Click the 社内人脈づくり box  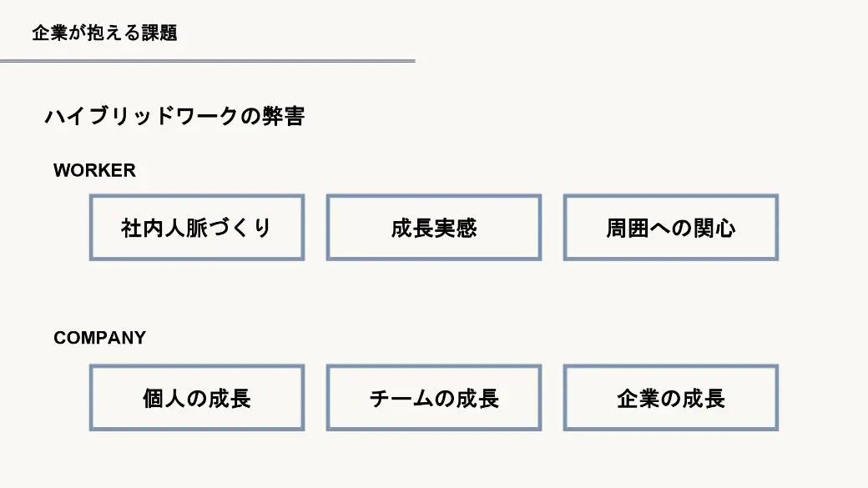(x=196, y=228)
